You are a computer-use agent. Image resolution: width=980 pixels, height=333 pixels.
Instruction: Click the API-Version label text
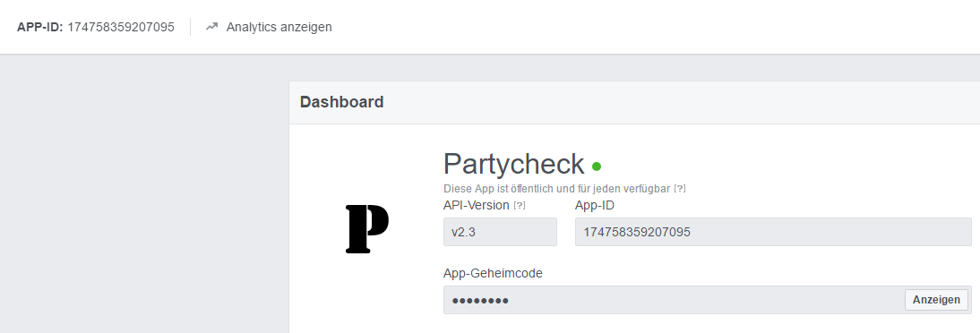pyautogui.click(x=477, y=206)
